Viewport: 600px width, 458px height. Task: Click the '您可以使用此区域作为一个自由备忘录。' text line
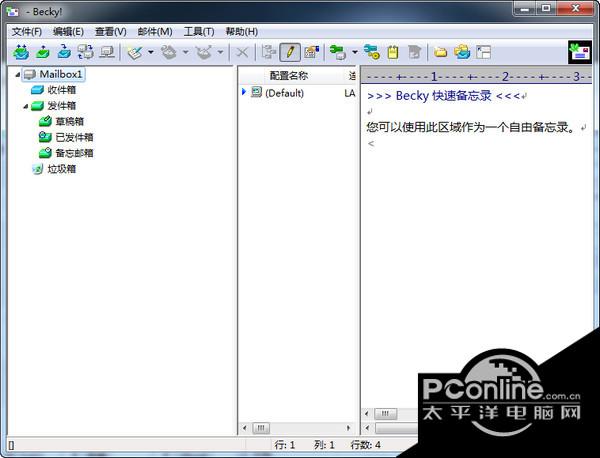[471, 127]
